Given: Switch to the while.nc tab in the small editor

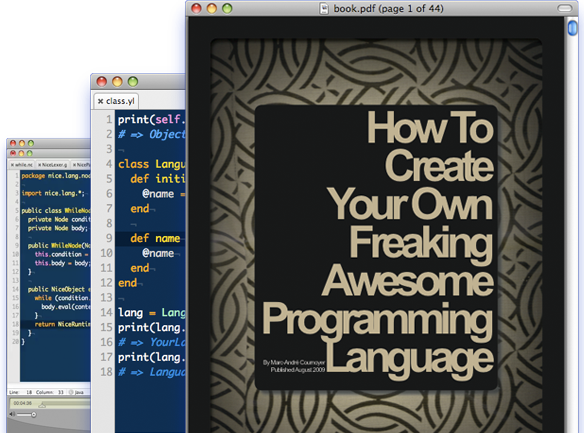Looking at the screenshot, I should pyautogui.click(x=22, y=165).
